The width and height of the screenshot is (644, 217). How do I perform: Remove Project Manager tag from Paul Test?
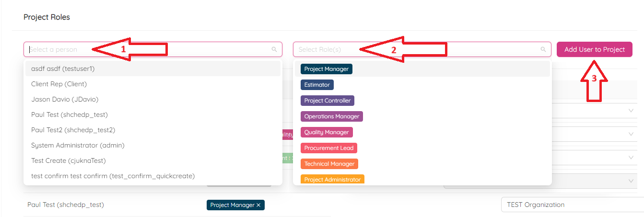(x=258, y=205)
